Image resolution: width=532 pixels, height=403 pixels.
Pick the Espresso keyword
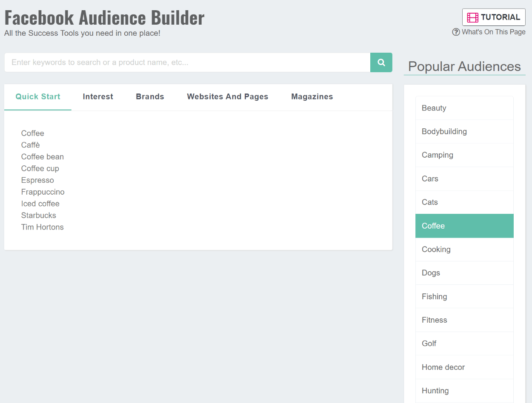click(x=37, y=180)
